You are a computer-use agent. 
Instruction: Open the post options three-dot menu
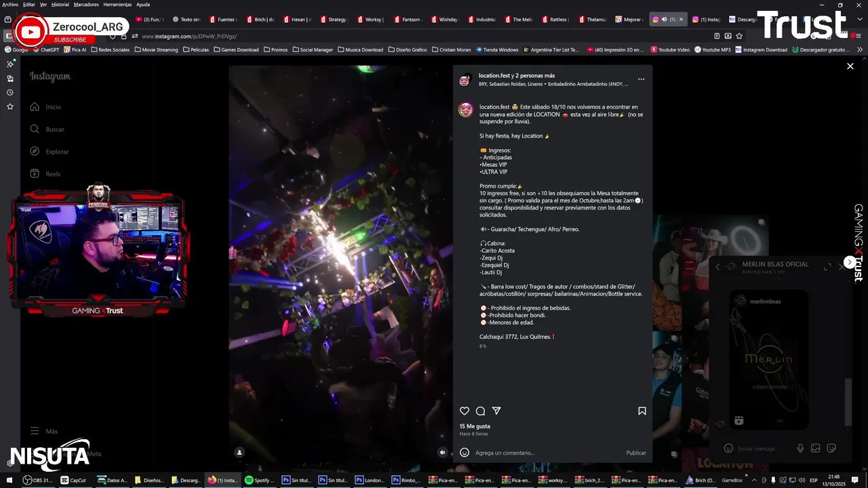641,79
